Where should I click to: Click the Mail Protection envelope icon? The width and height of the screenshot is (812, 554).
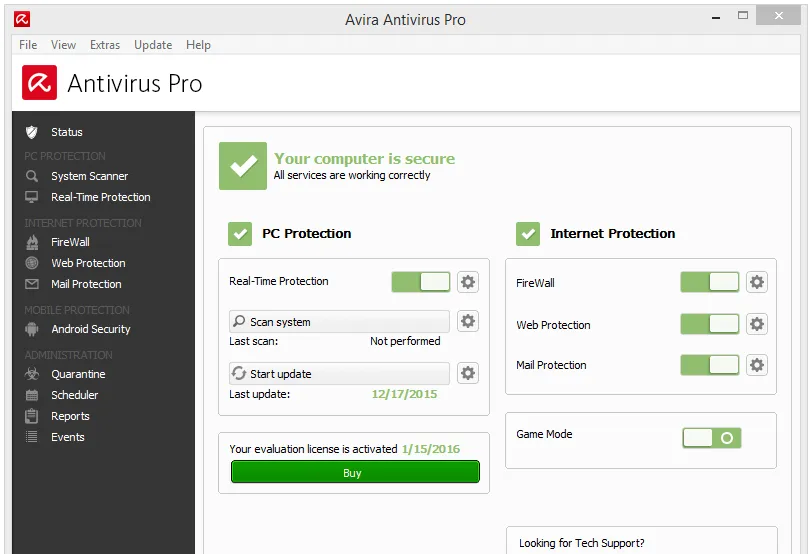point(32,284)
